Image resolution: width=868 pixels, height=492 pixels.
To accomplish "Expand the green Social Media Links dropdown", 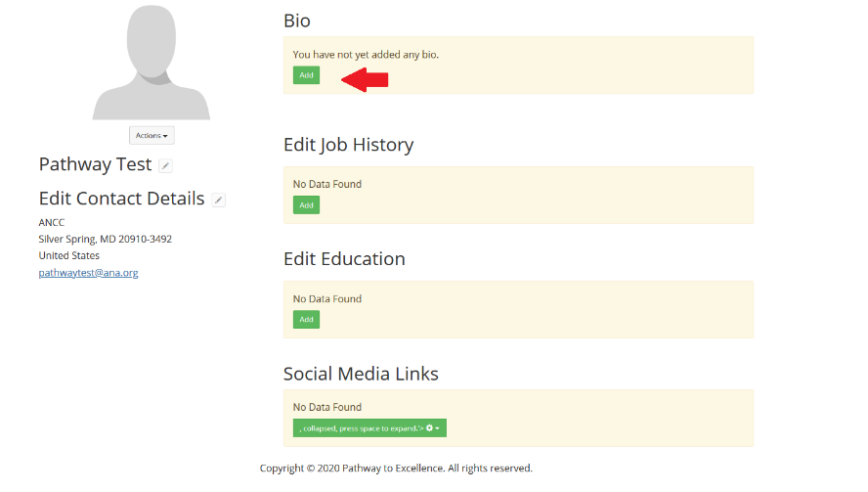I will click(369, 428).
